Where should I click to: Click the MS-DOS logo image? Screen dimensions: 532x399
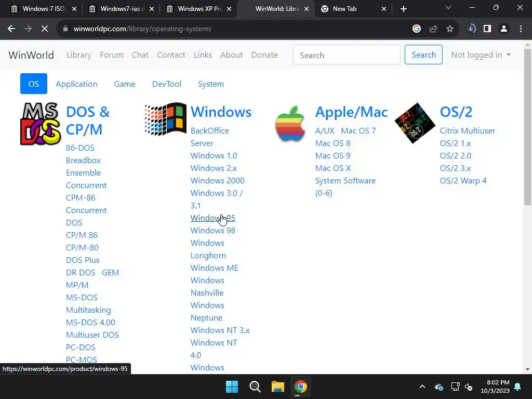(41, 124)
